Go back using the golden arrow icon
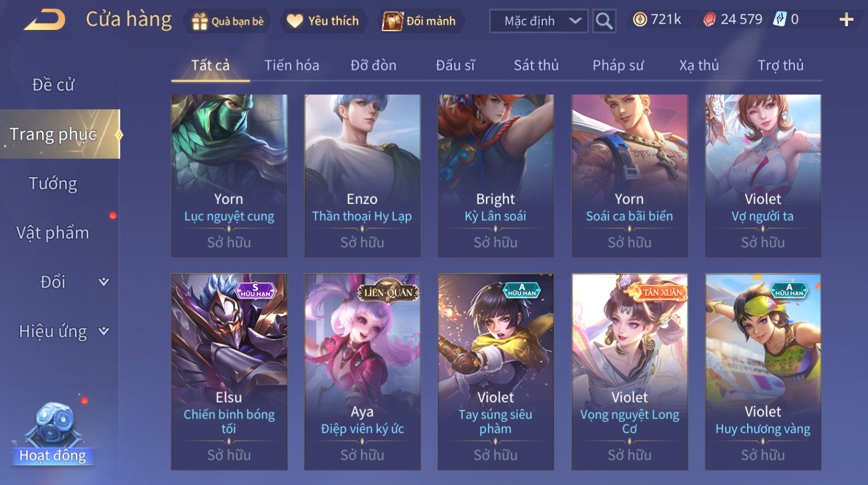This screenshot has height=485, width=868. point(44,21)
